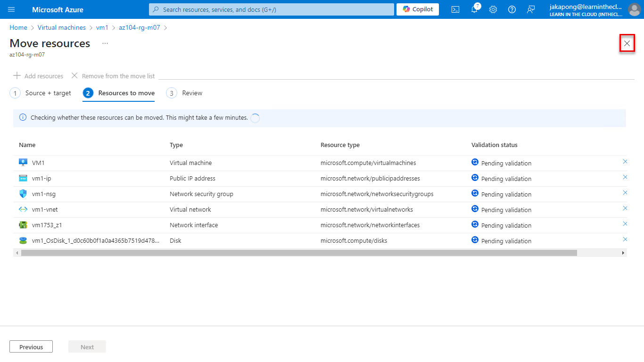Click the vm1-ip public IP icon
Image resolution: width=644 pixels, height=362 pixels.
pyautogui.click(x=23, y=178)
